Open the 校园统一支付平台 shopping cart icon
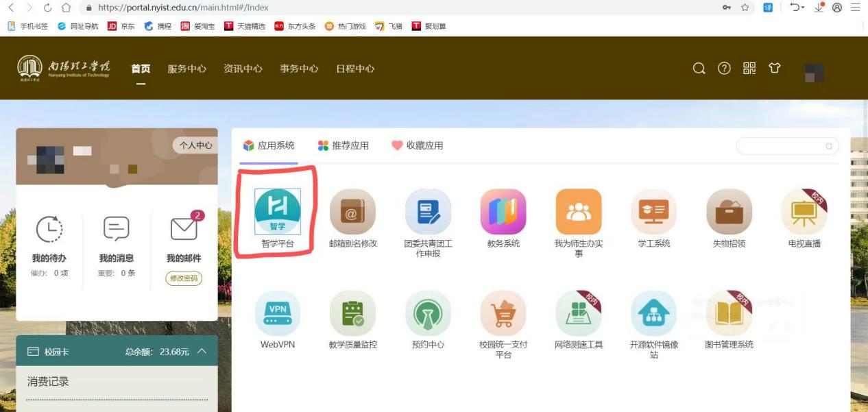 tap(503, 313)
